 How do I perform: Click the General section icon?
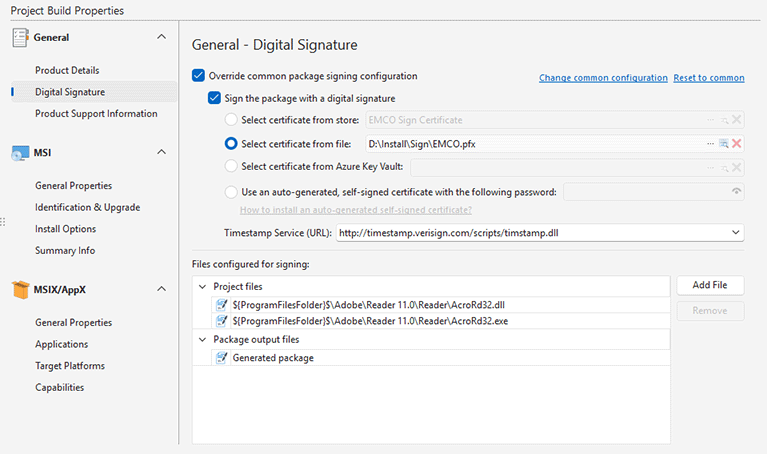[x=20, y=38]
